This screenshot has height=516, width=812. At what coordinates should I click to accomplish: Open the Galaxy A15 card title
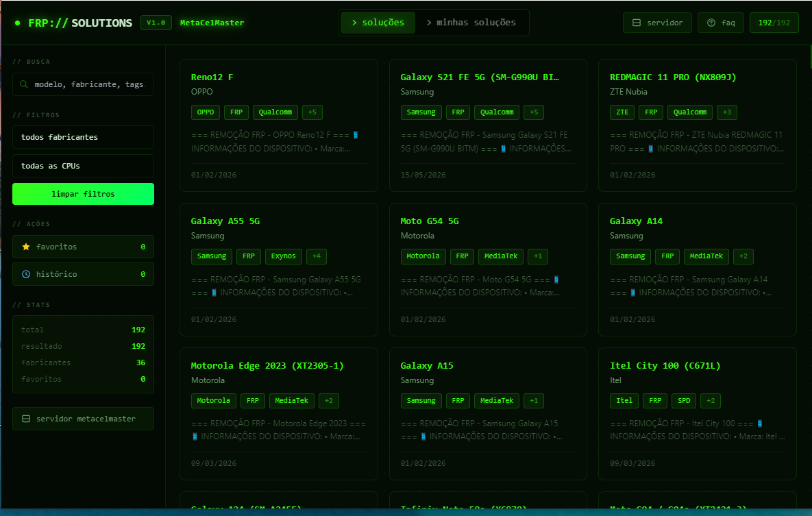(427, 365)
